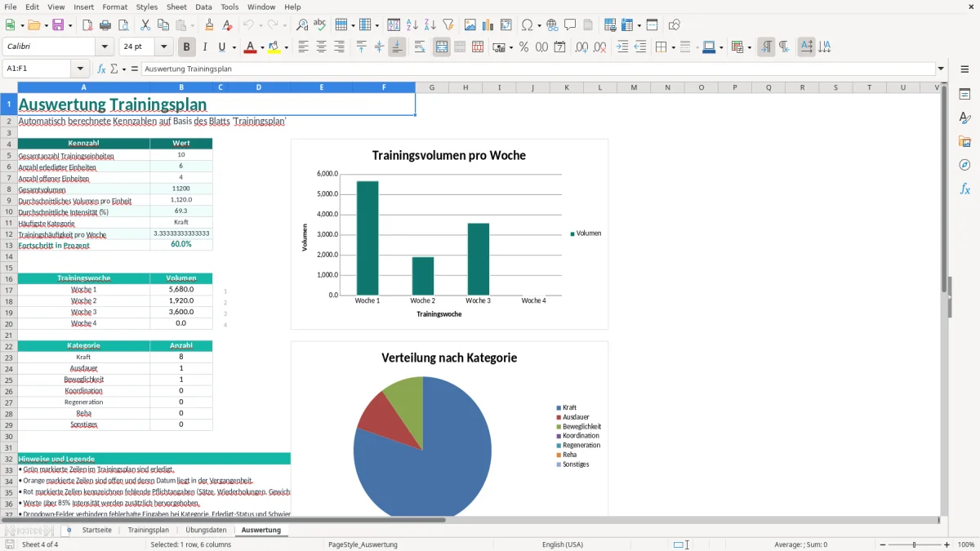Switch to Startseite sheet tab
This screenshot has width=980, height=551.
(x=97, y=530)
